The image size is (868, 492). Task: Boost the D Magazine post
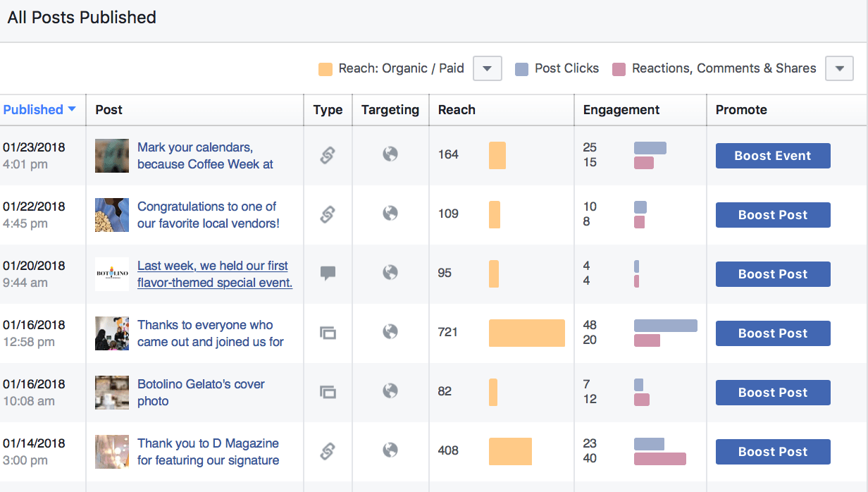tap(772, 451)
